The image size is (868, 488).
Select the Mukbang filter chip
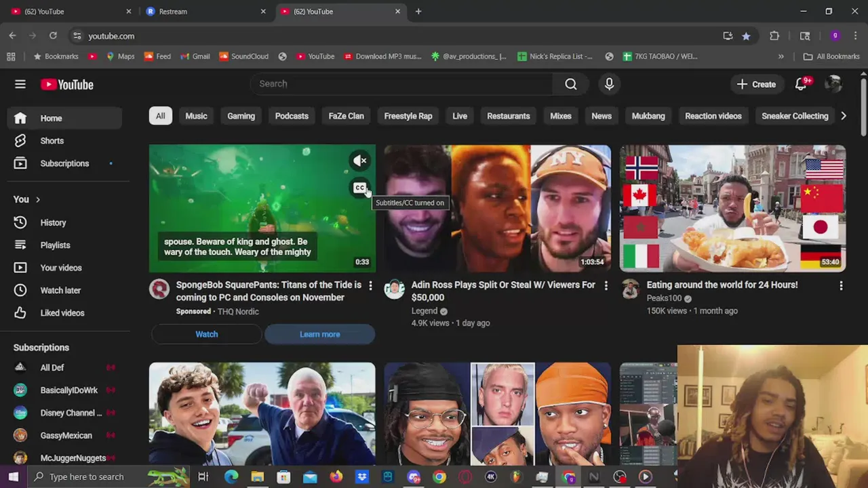click(x=648, y=116)
